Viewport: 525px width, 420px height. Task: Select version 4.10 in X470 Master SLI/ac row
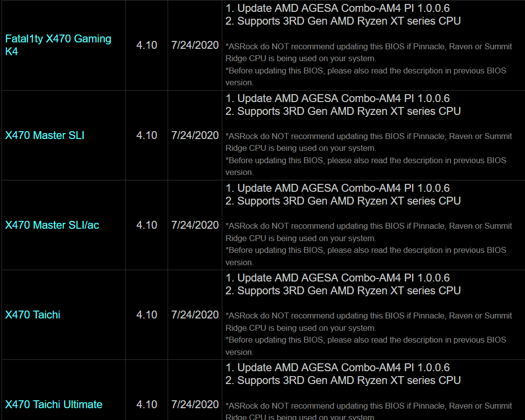click(146, 225)
